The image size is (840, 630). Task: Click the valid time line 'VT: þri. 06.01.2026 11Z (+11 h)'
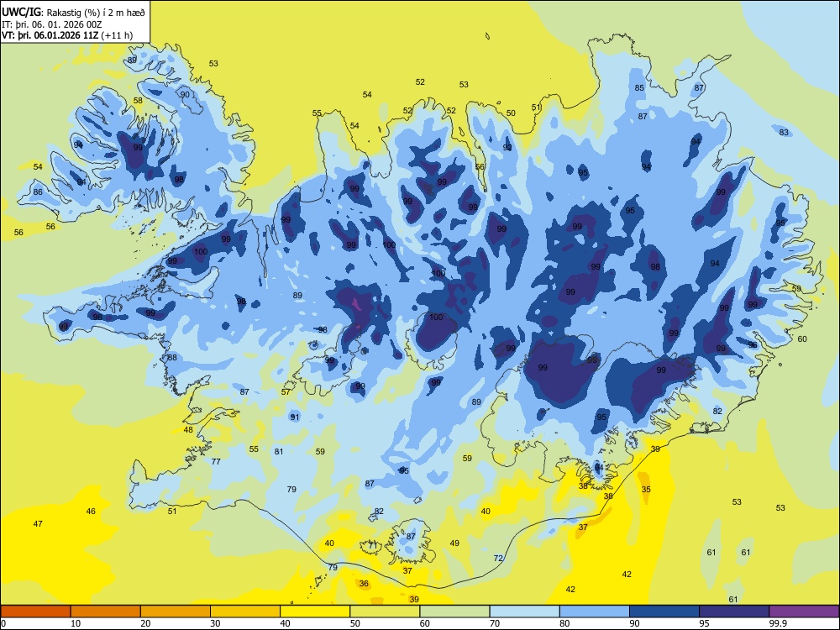[67, 35]
